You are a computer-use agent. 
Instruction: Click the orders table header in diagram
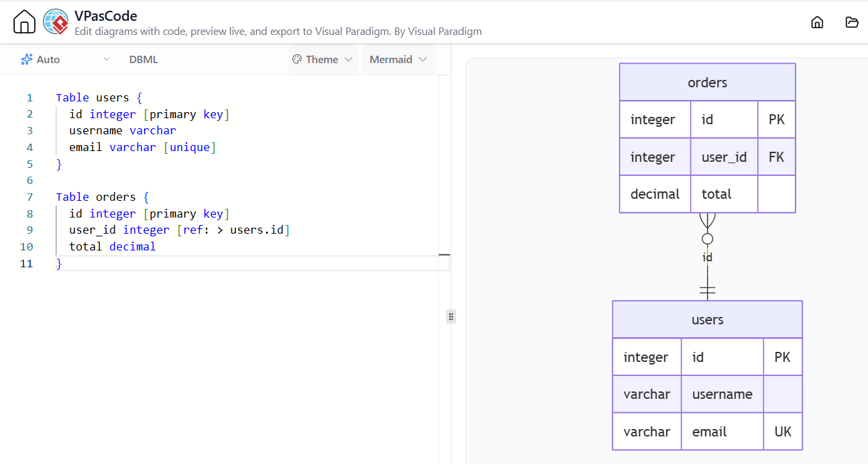(708, 83)
